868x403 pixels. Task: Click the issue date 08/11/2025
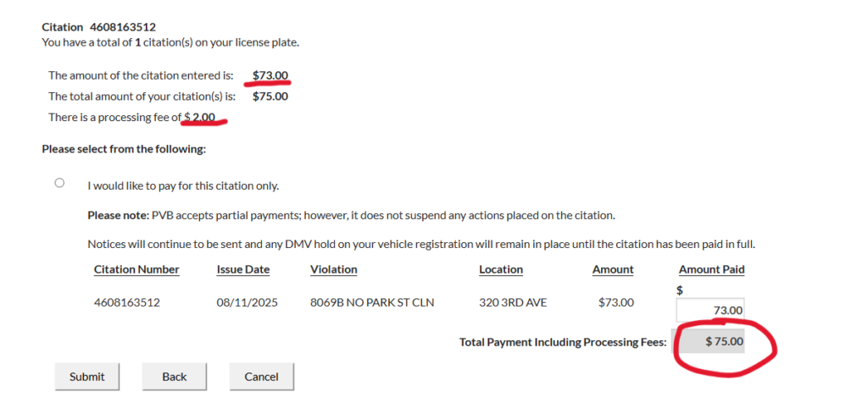pyautogui.click(x=247, y=302)
